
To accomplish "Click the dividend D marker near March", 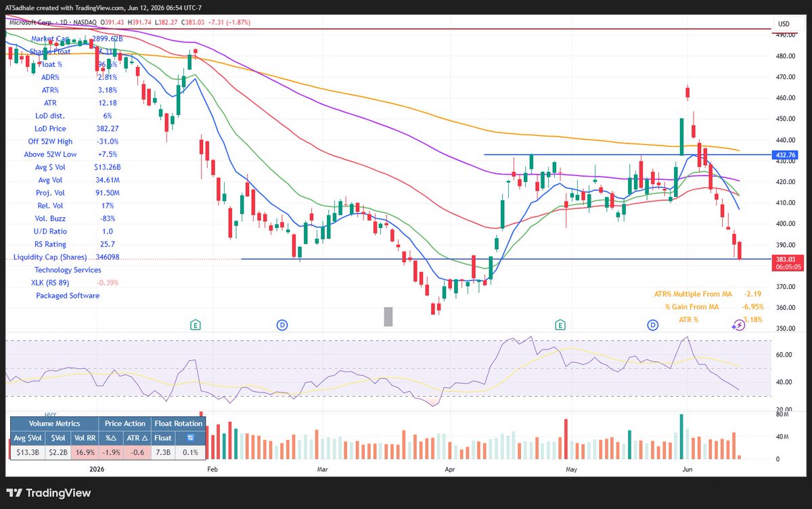I will [283, 325].
